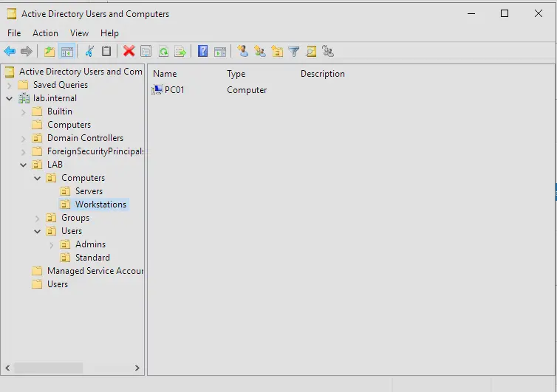This screenshot has width=557, height=392.
Task: Click the Export List icon
Action: click(x=180, y=52)
